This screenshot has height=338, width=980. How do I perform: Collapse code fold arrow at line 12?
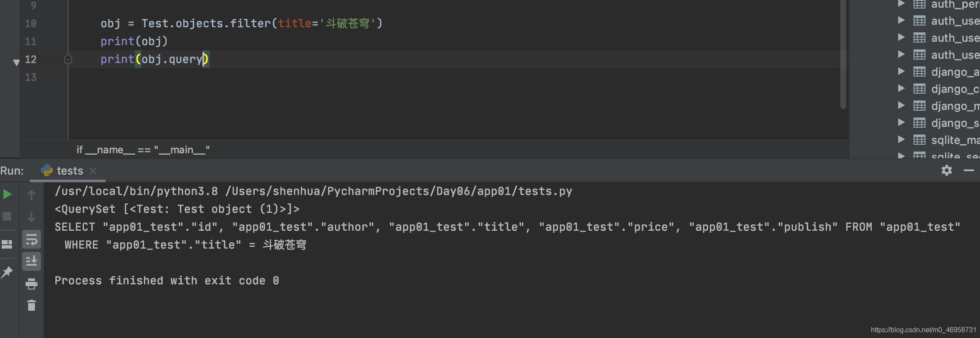(16, 63)
